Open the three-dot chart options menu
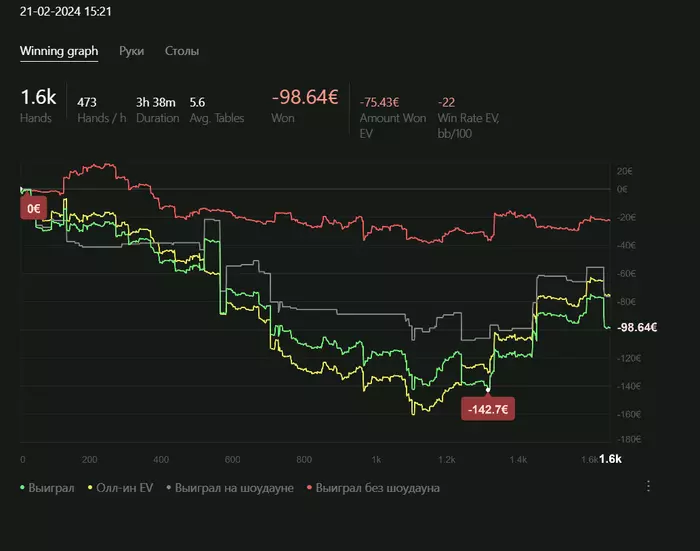Image resolution: width=700 pixels, height=551 pixels. (x=648, y=486)
